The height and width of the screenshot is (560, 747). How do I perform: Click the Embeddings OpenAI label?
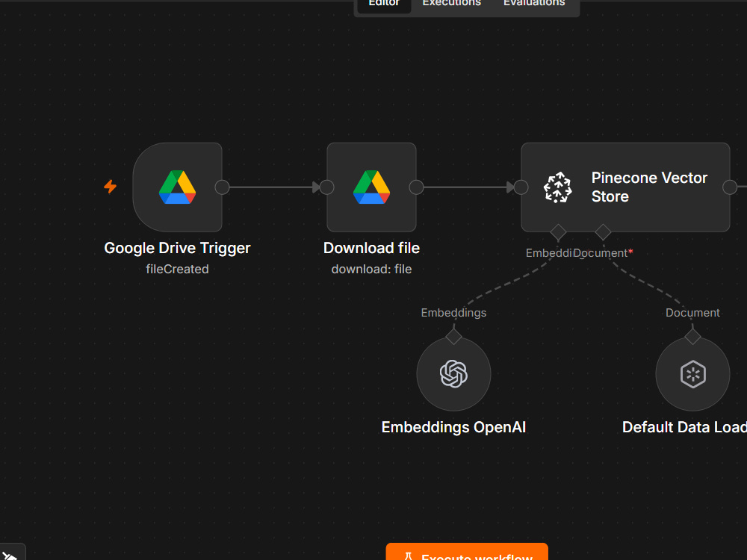(x=453, y=427)
